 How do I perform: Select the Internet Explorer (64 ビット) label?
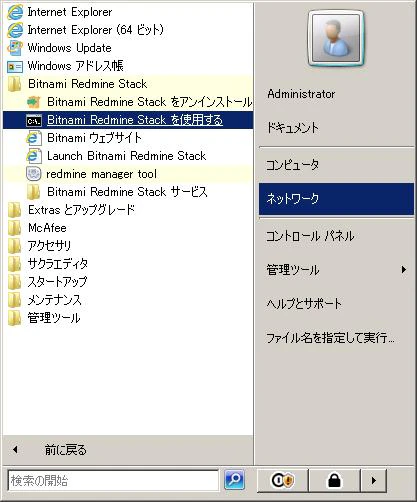tap(96, 30)
